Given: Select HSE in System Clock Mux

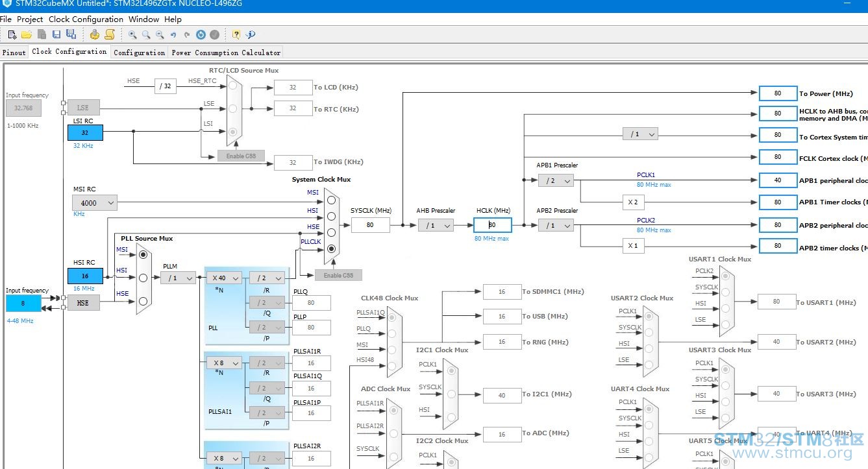Looking at the screenshot, I should point(332,232).
